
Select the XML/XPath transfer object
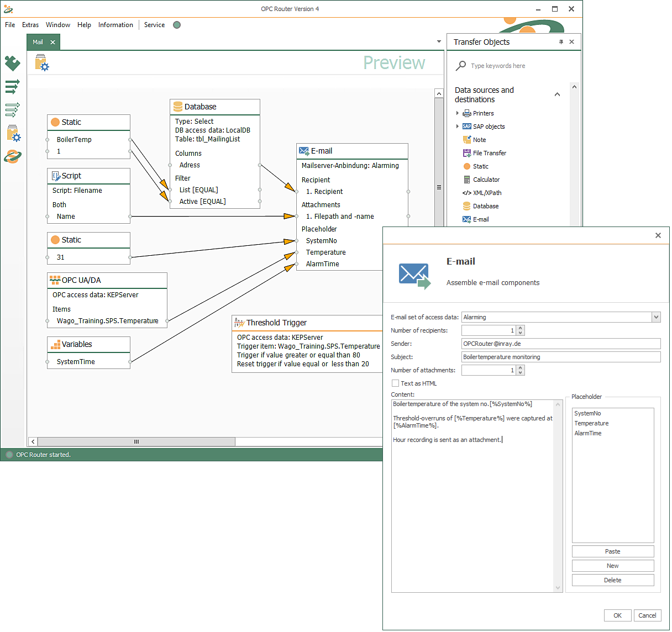pos(487,193)
